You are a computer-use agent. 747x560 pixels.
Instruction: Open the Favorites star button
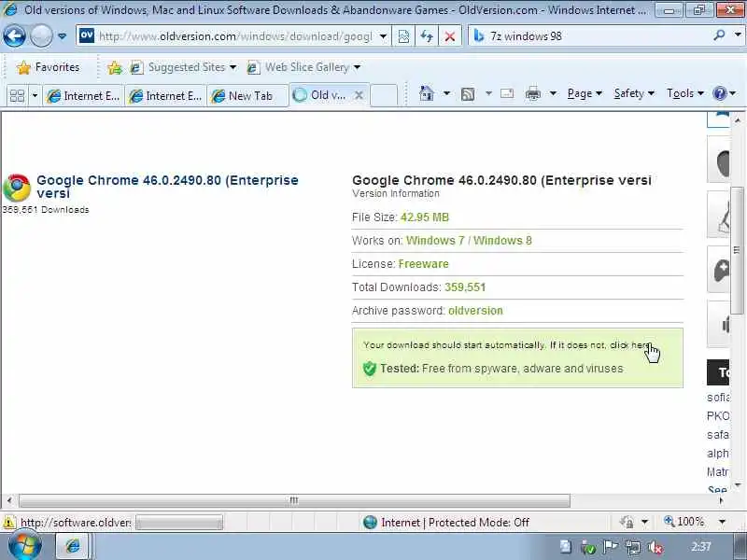48,67
